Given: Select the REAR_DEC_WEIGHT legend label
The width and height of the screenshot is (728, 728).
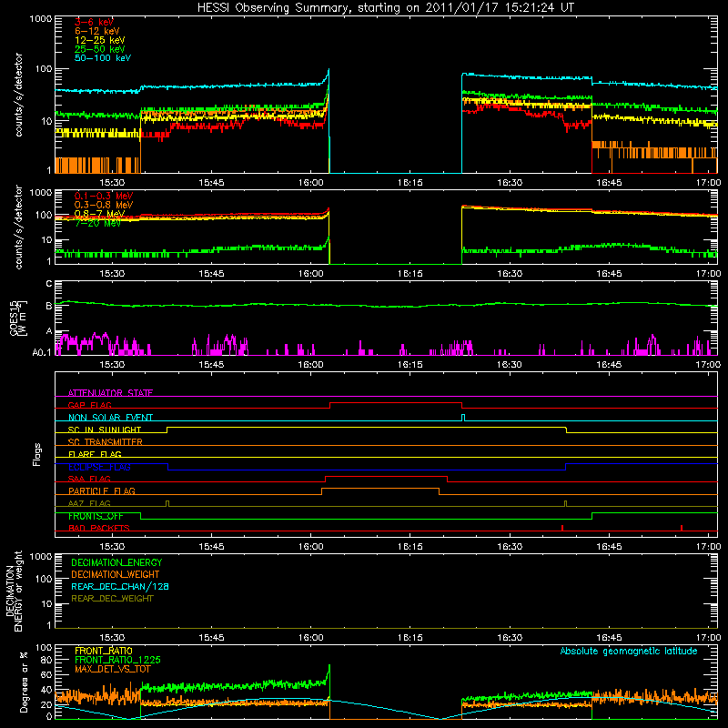Looking at the screenshot, I should pyautogui.click(x=112, y=599).
